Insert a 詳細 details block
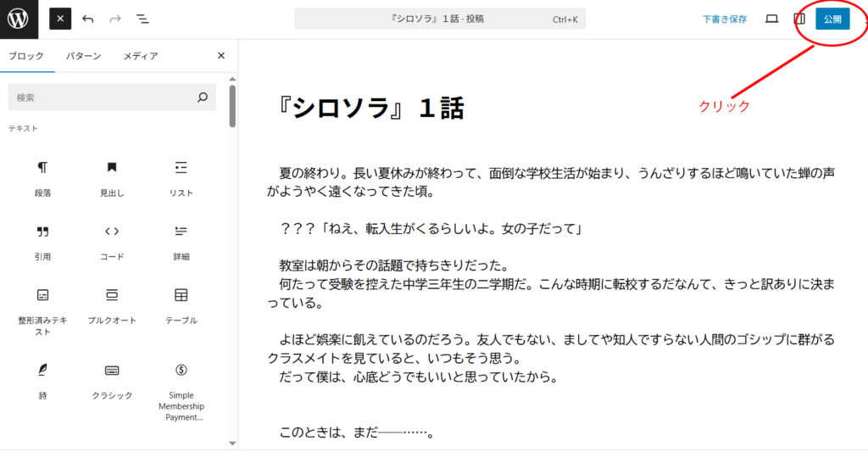Viewport: 868px width, 452px height. coord(181,243)
